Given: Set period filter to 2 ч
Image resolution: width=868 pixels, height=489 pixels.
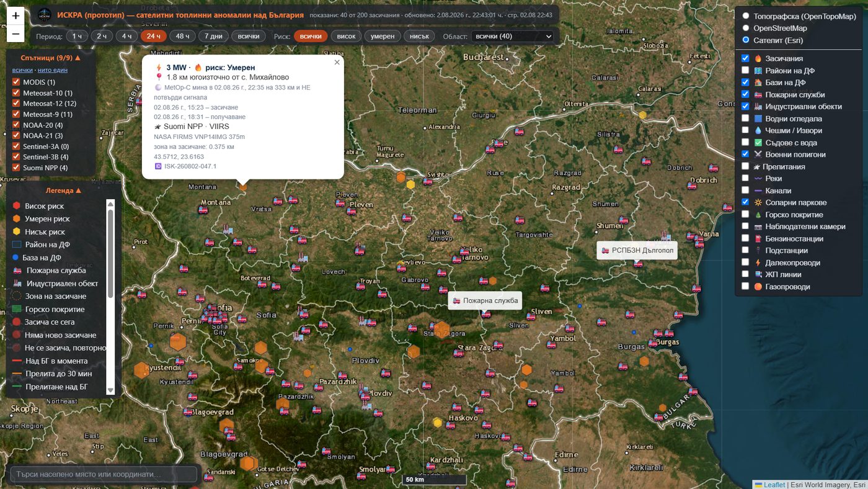Looking at the screenshot, I should coord(102,37).
